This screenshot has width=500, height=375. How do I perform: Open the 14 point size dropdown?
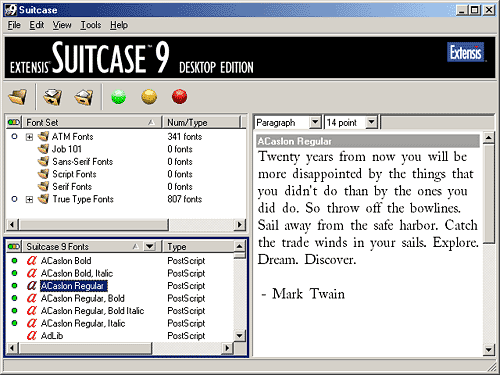[371, 122]
